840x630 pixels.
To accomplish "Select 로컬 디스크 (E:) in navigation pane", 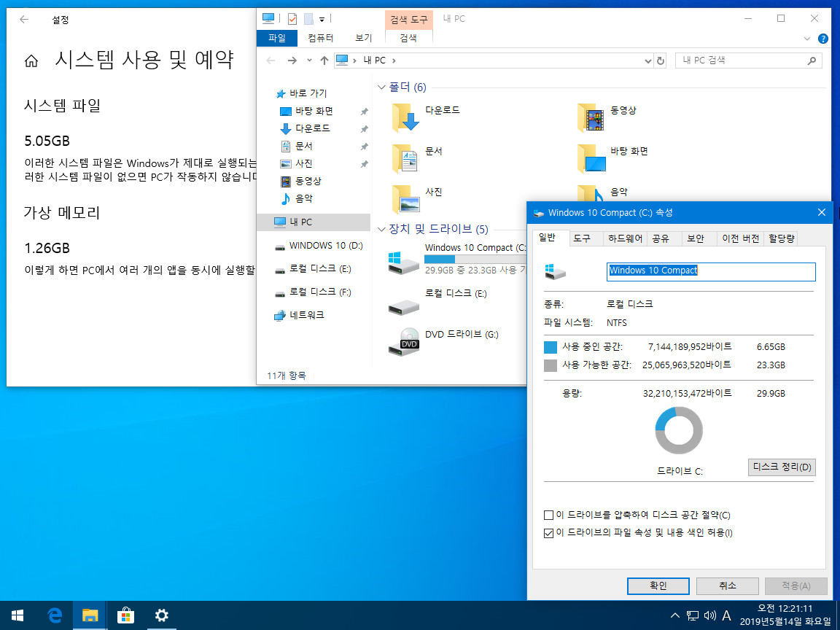I will (x=320, y=268).
